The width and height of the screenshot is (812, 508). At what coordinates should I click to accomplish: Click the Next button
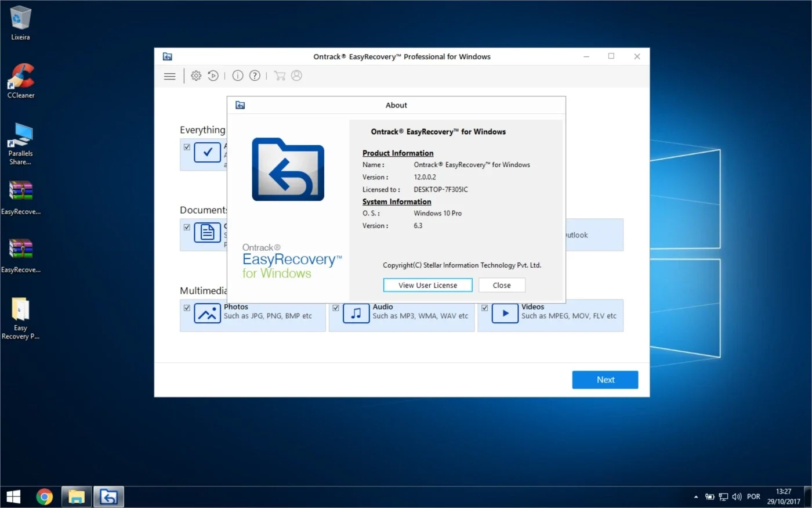605,380
